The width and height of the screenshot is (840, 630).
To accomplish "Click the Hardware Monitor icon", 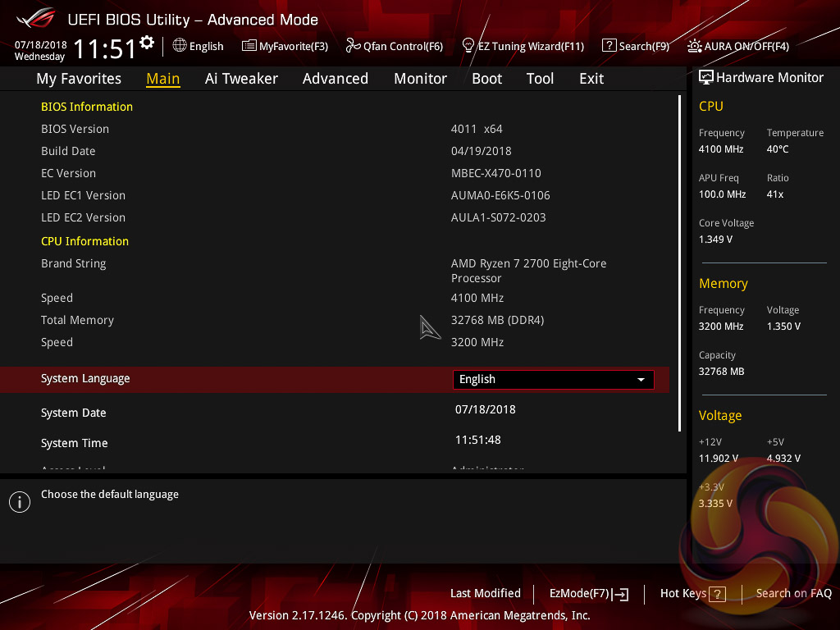I will [706, 77].
